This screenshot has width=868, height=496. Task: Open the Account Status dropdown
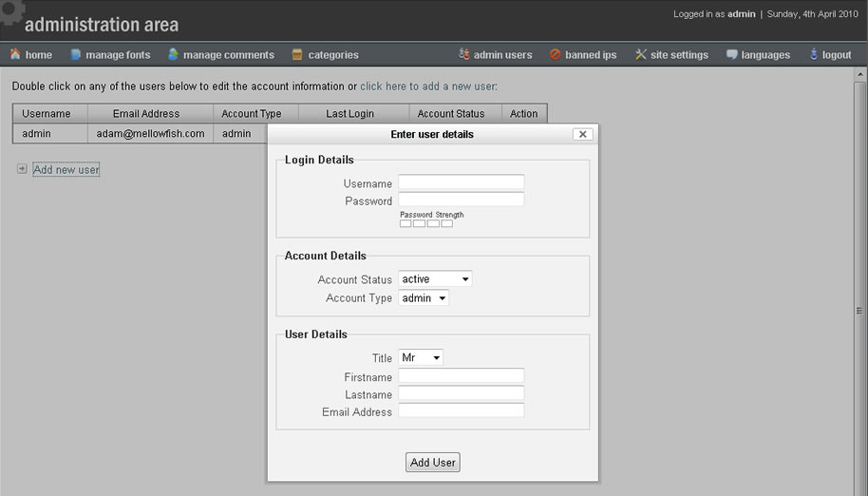coord(435,279)
